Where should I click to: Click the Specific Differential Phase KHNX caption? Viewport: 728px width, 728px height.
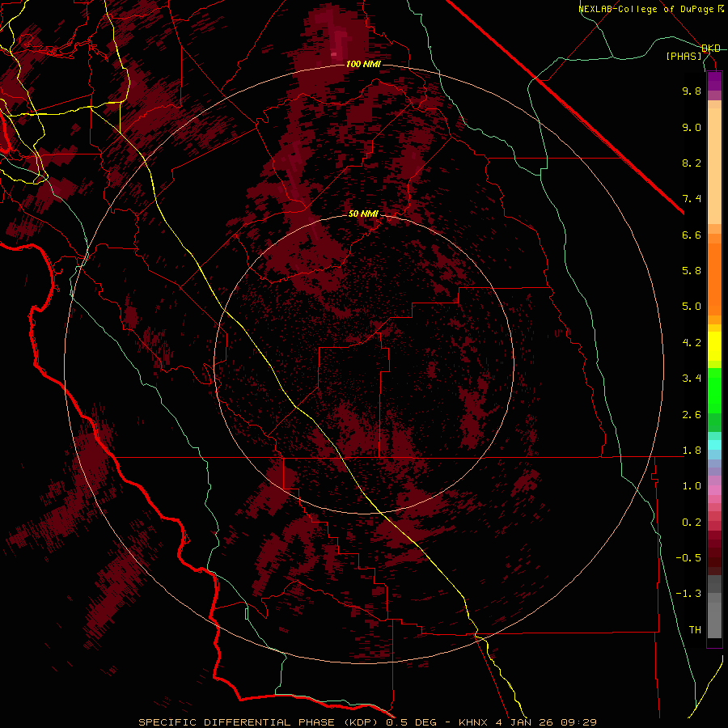point(367,722)
